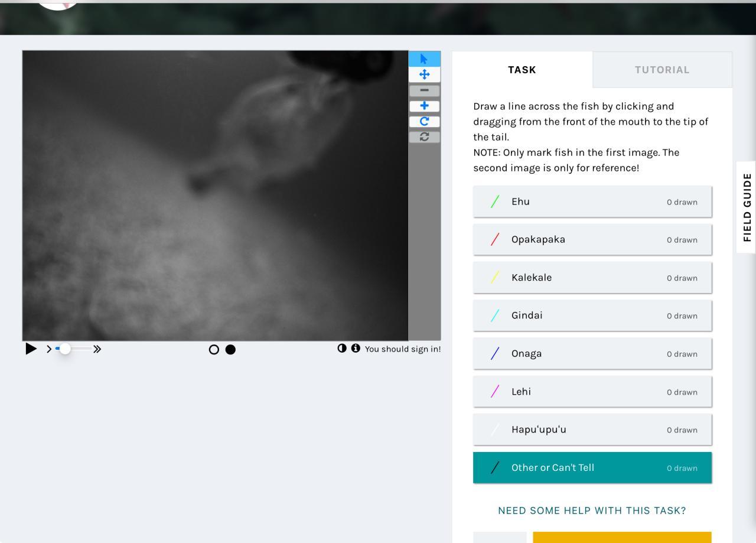Click the red Opakapaka line icon
Viewport: 756px width, 543px height.
(495, 239)
